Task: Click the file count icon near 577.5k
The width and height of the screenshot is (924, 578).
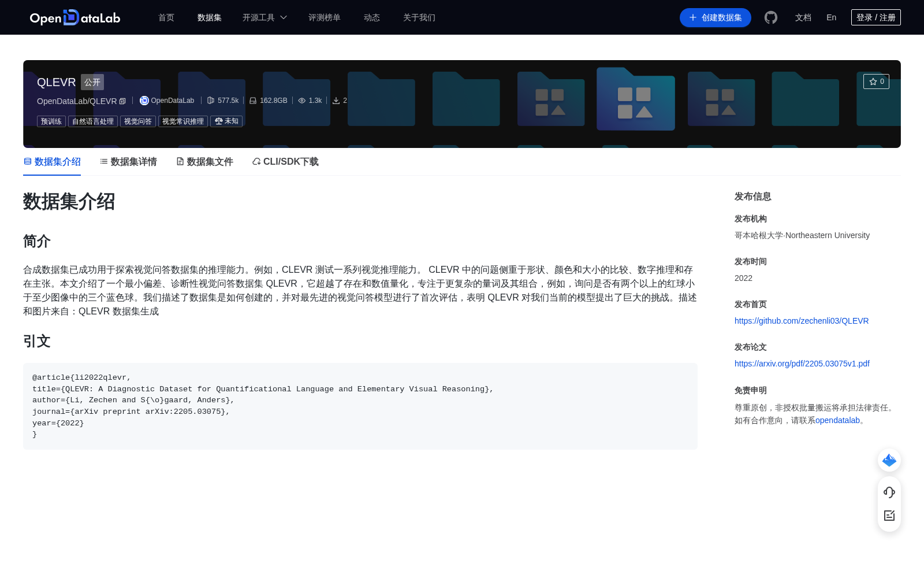Action: (211, 101)
